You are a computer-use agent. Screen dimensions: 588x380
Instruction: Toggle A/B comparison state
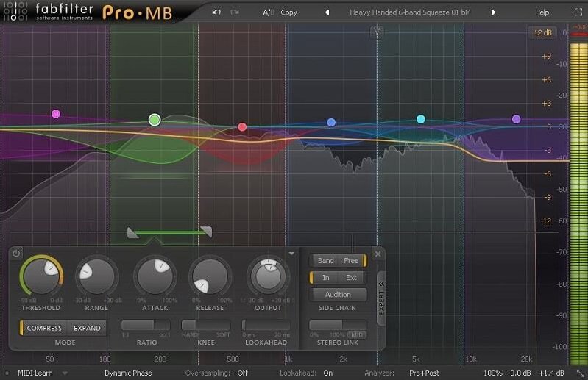(269, 12)
